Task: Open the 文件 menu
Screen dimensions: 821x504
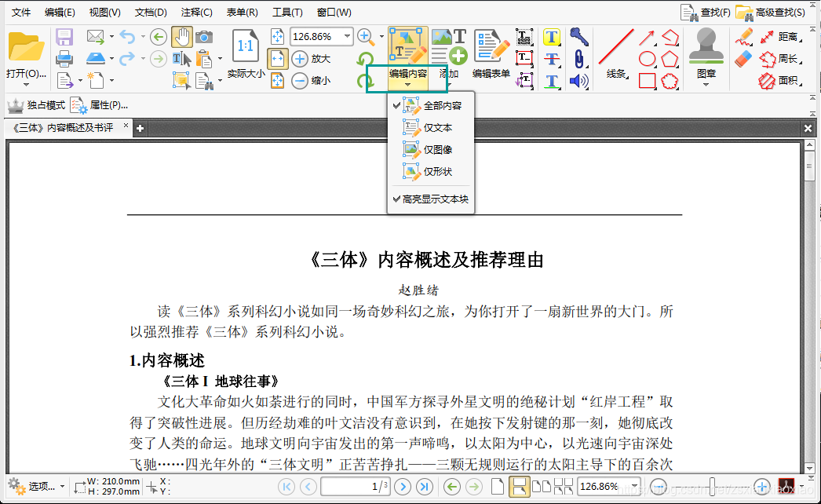Action: tap(21, 12)
